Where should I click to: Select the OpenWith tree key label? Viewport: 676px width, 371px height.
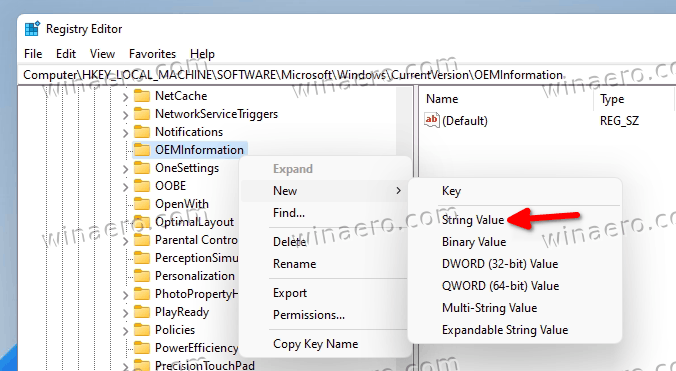182,204
